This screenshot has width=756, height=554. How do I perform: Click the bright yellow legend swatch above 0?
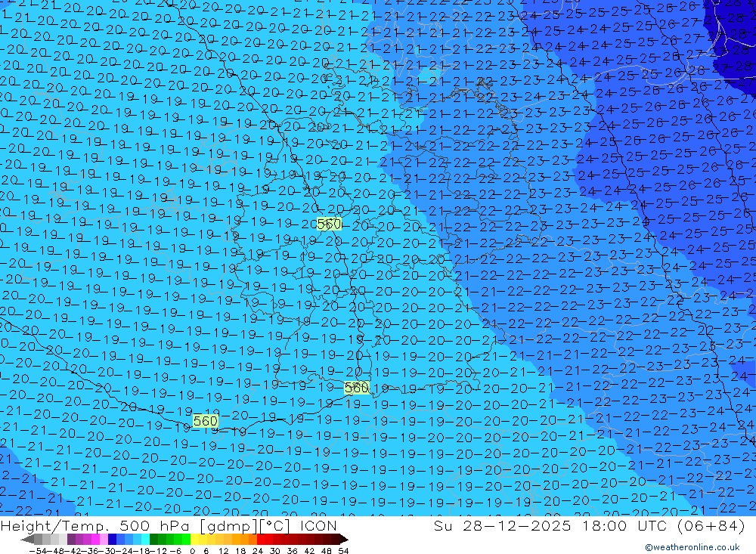(x=195, y=540)
